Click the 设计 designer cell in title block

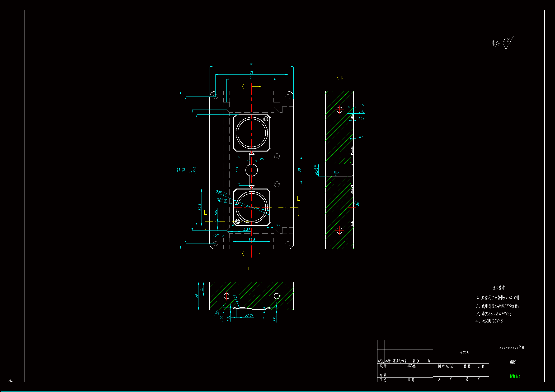(383, 366)
